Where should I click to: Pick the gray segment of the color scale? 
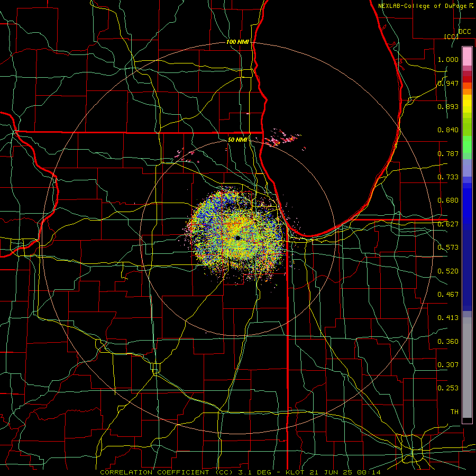point(467,368)
